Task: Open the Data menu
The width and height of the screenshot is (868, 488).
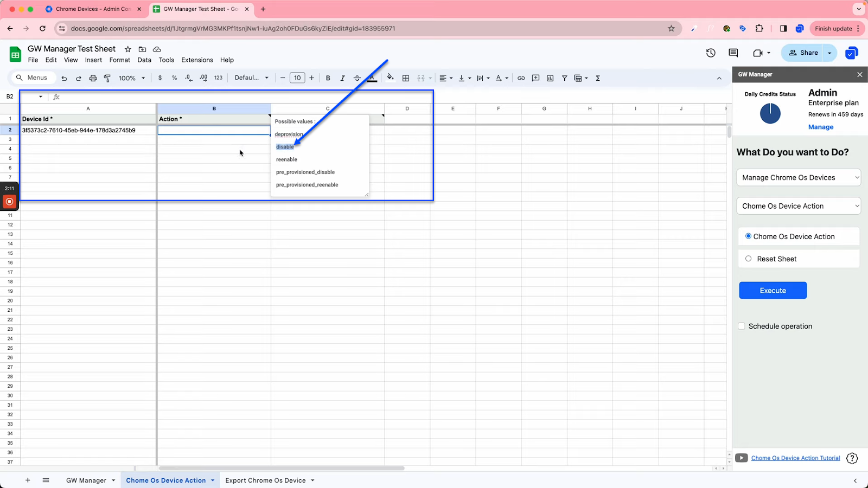Action: coord(144,60)
